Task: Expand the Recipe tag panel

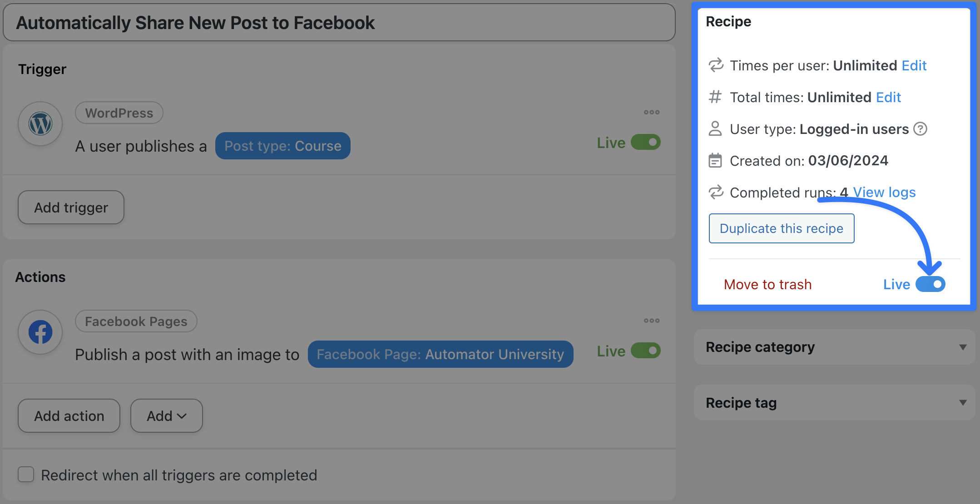Action: tap(962, 403)
